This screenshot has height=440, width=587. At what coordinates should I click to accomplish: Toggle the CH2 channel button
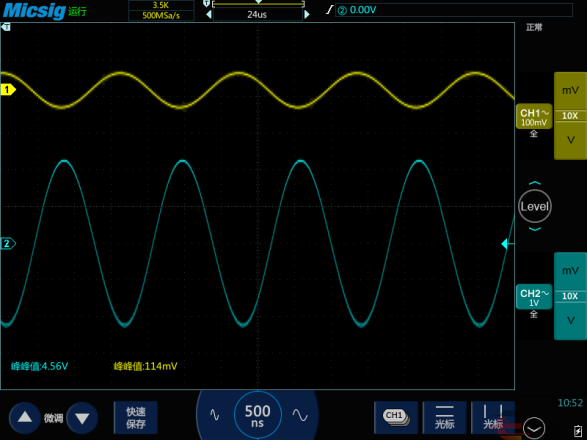pyautogui.click(x=534, y=297)
